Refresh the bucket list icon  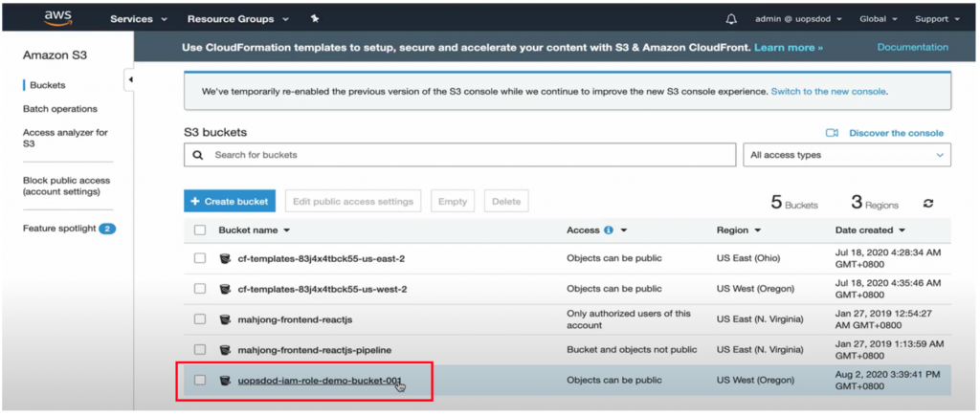(x=928, y=203)
